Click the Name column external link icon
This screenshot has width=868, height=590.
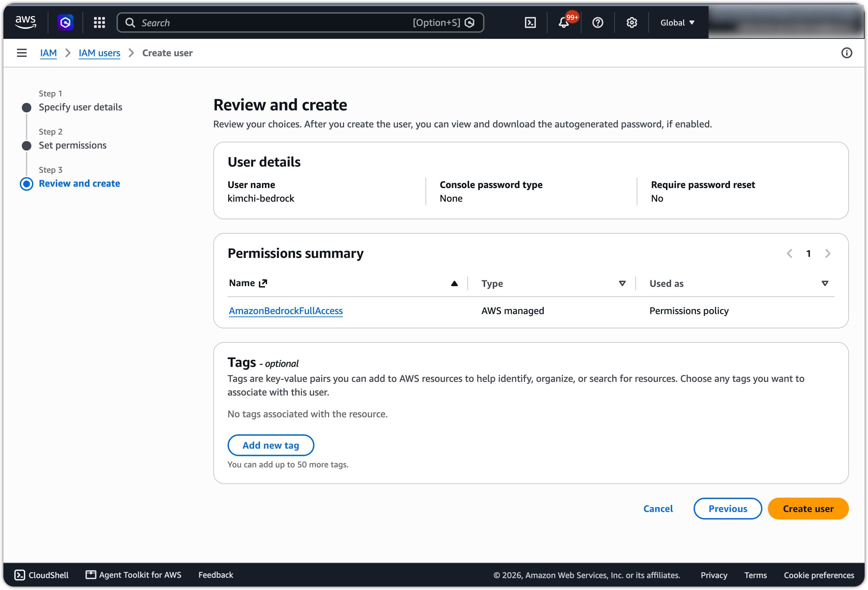(263, 283)
